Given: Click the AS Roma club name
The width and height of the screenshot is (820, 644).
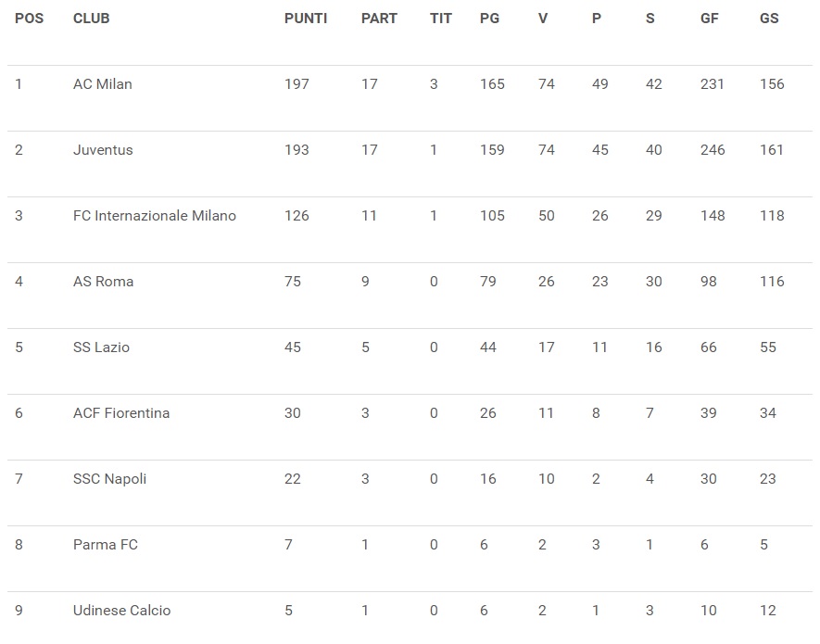Looking at the screenshot, I should pos(103,282).
